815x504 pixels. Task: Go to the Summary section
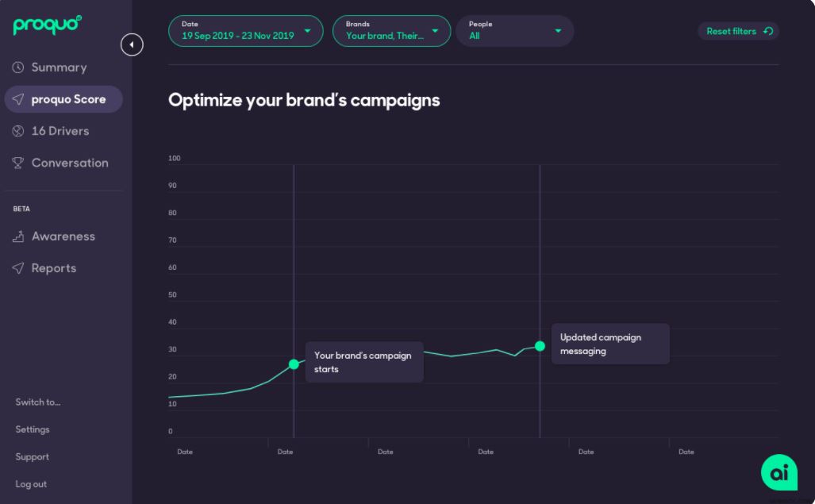[x=59, y=67]
